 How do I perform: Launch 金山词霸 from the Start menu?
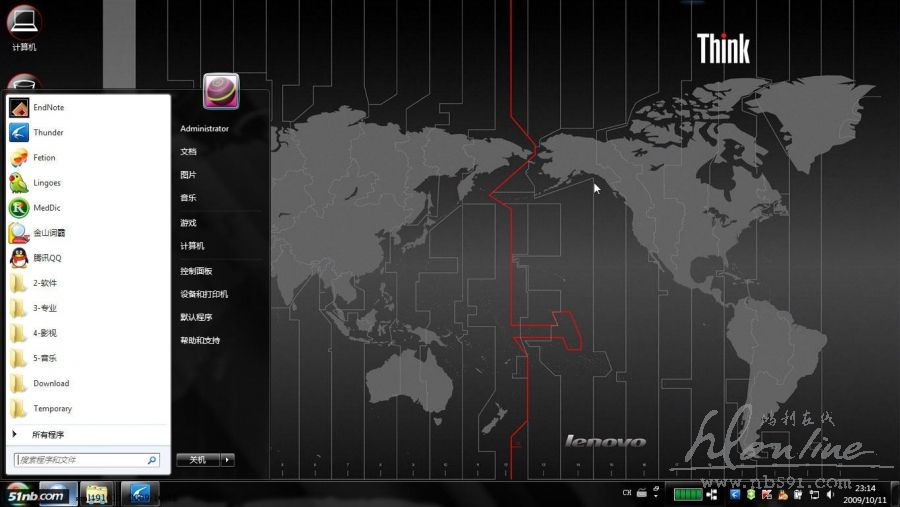[88, 233]
